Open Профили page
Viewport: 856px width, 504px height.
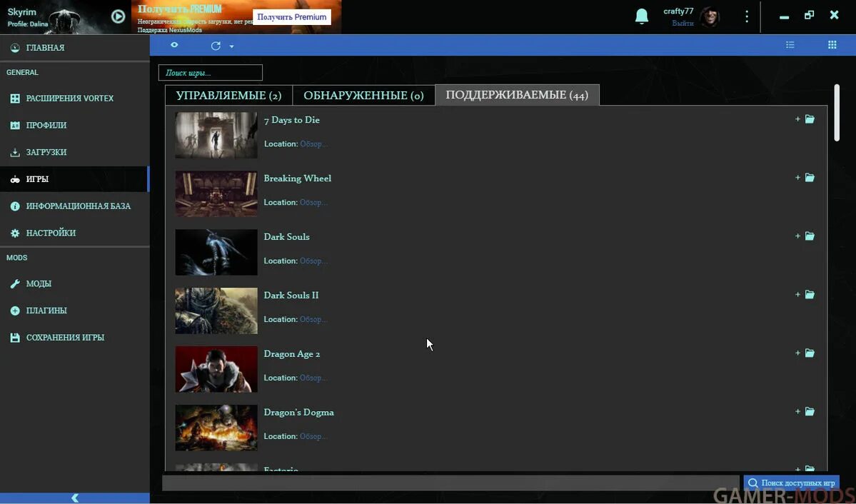coord(74,125)
